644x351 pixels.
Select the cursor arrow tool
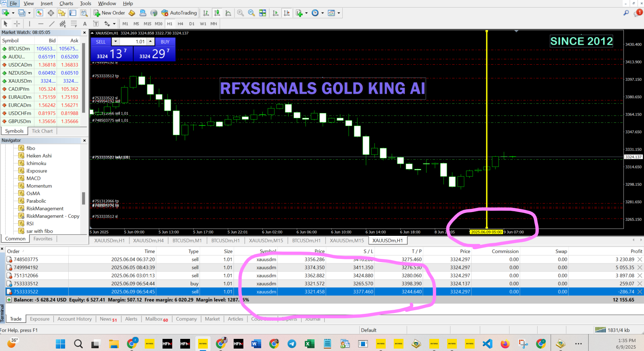[x=6, y=24]
